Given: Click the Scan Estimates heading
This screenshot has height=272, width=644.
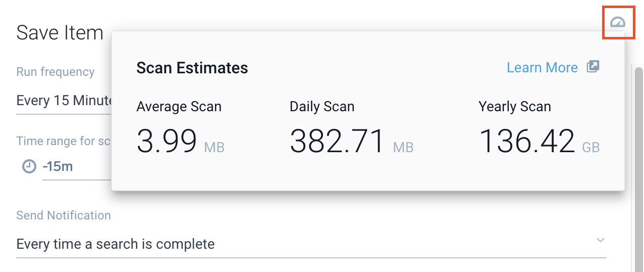Looking at the screenshot, I should point(192,68).
